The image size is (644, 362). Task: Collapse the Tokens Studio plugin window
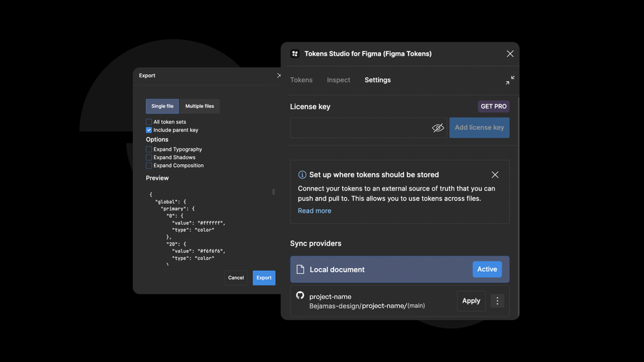click(510, 80)
